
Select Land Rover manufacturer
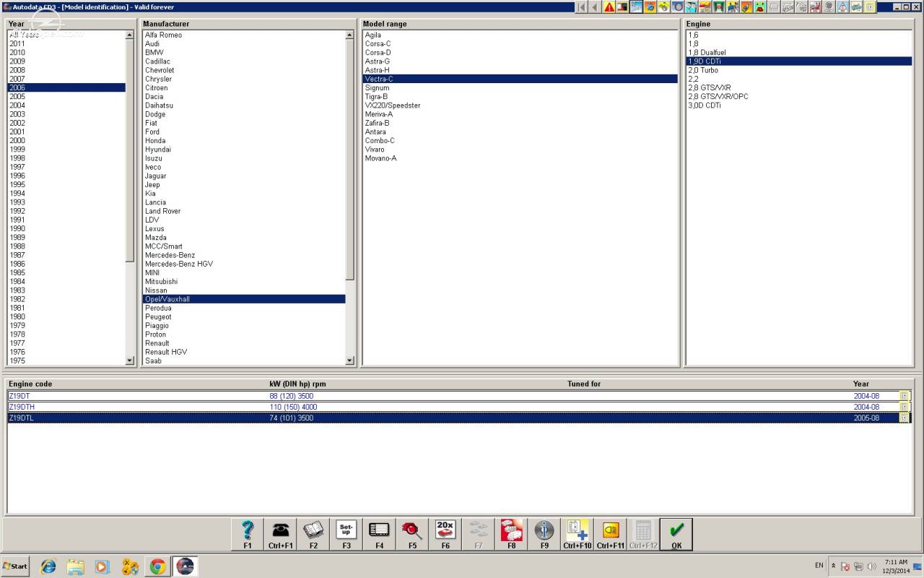click(244, 211)
